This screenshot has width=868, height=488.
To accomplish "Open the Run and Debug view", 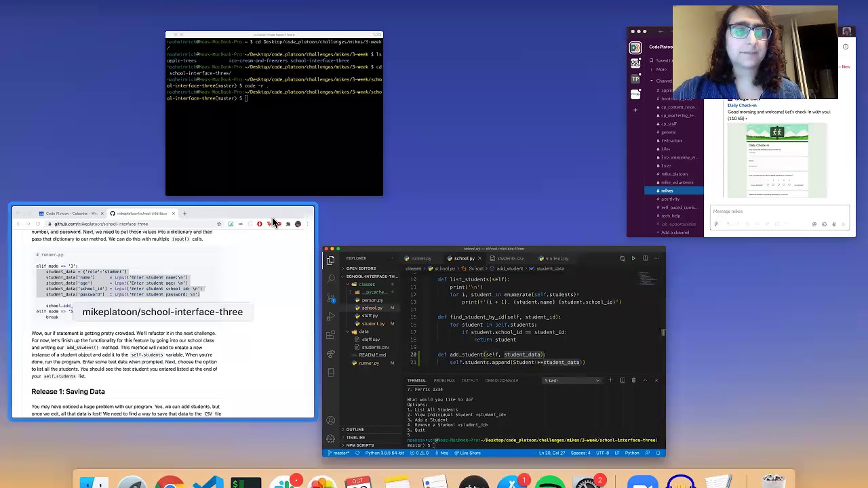I will (x=330, y=317).
